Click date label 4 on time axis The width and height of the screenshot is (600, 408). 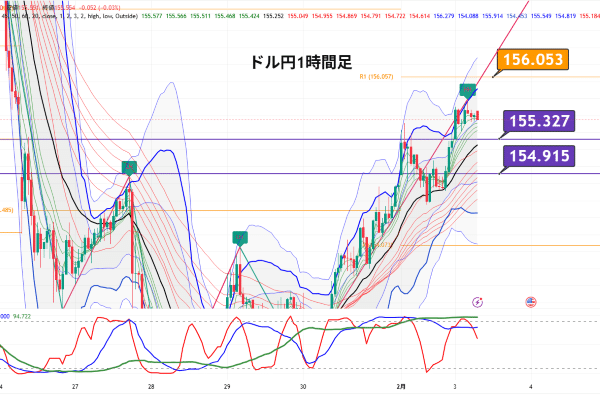pyautogui.click(x=531, y=387)
